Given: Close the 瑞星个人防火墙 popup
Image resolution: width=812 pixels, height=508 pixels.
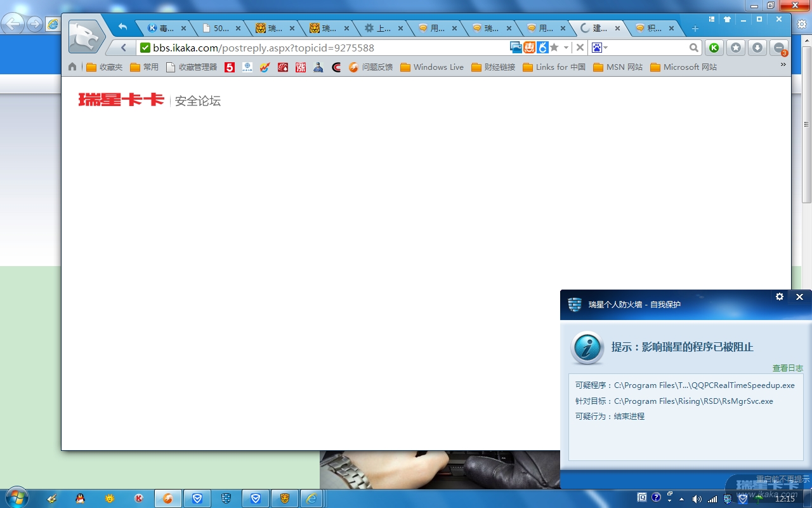Looking at the screenshot, I should click(799, 297).
